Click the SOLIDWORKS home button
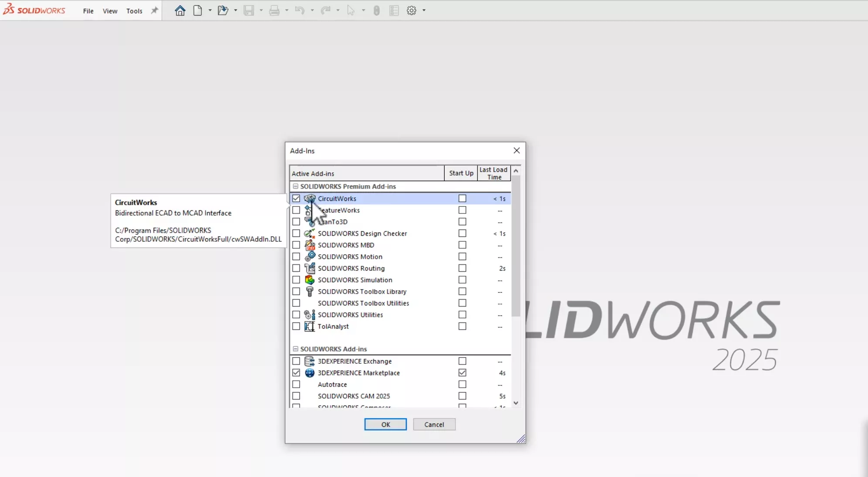The width and height of the screenshot is (868, 477). pyautogui.click(x=180, y=10)
